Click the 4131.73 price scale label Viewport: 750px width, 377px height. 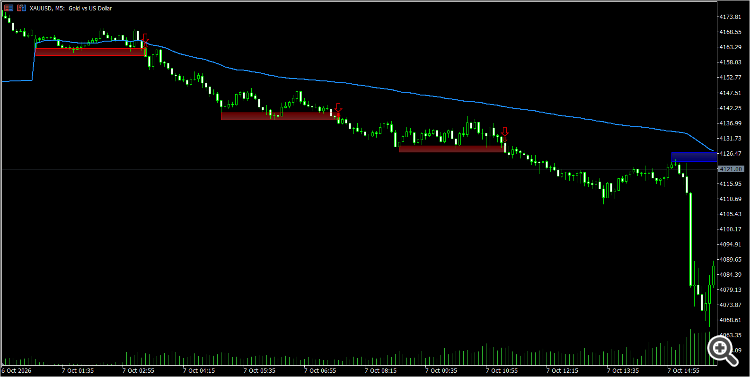pyautogui.click(x=730, y=138)
